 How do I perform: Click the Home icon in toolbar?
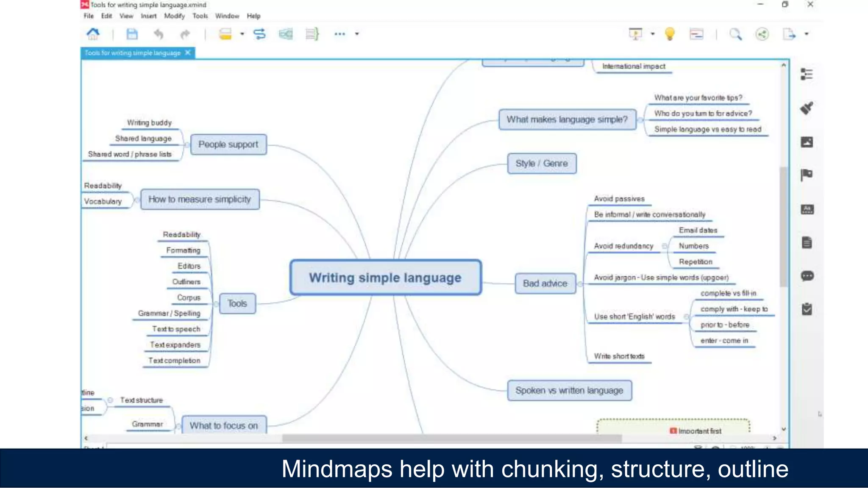(93, 34)
